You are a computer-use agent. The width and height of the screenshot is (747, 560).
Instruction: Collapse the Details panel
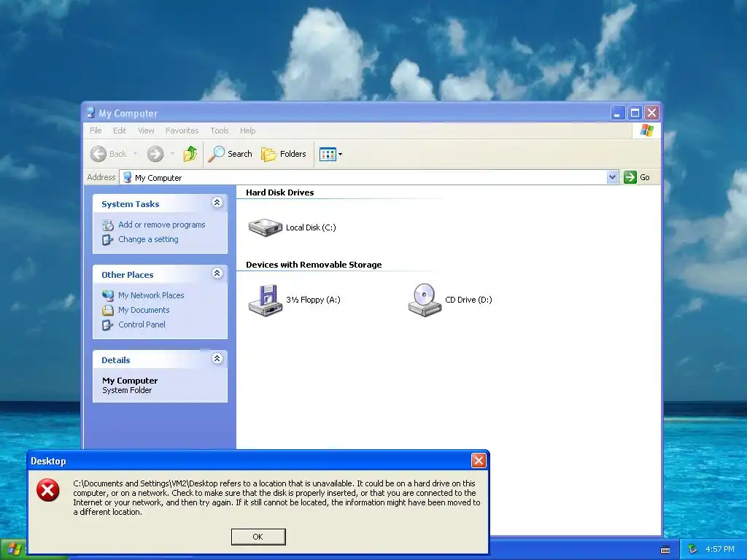[x=217, y=359]
